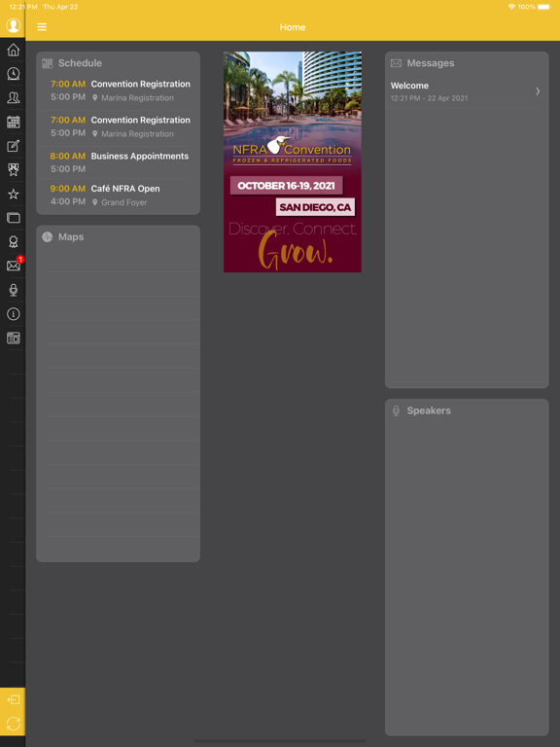Tap the Schedule panel calendar icon
Image resolution: width=560 pixels, height=747 pixels.
[47, 63]
